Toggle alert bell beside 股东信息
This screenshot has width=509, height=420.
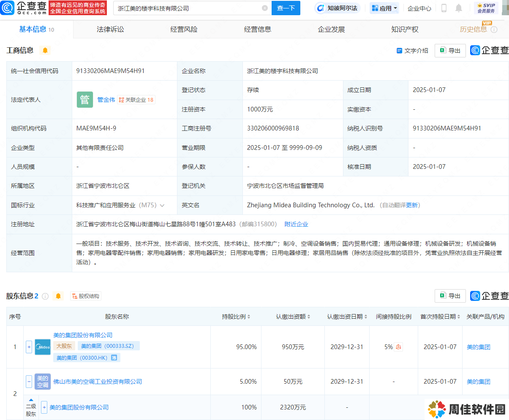click(x=58, y=296)
